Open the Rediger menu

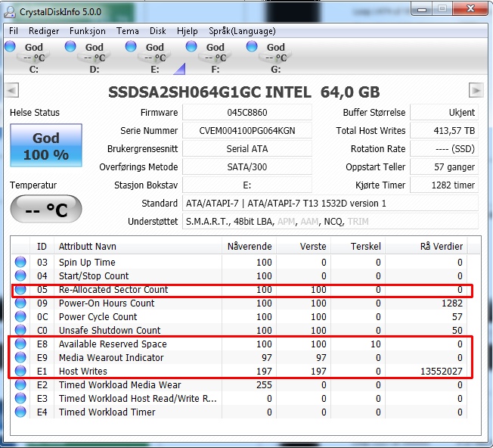[x=44, y=31]
